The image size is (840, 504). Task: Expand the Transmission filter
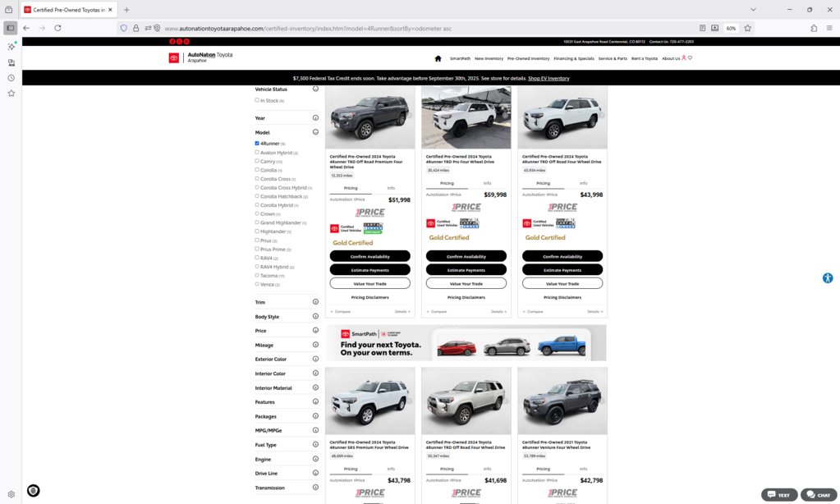[315, 488]
